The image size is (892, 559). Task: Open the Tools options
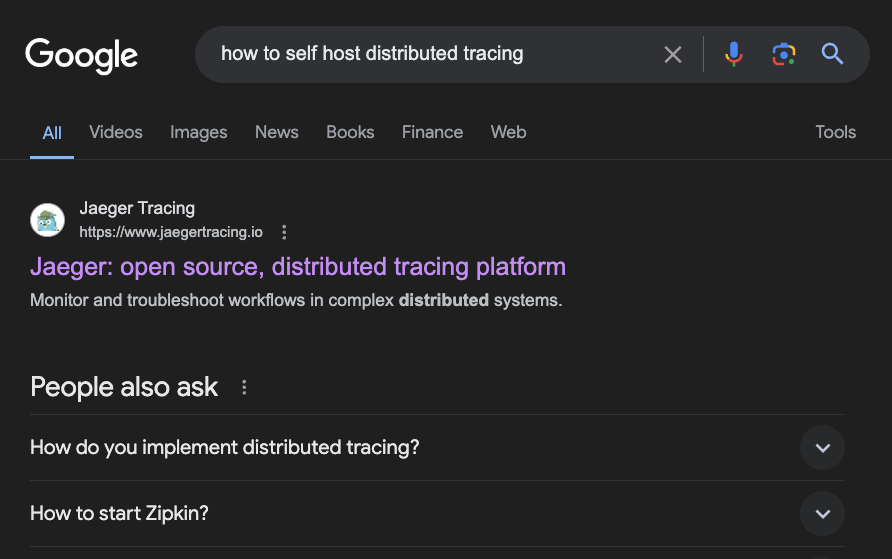835,132
